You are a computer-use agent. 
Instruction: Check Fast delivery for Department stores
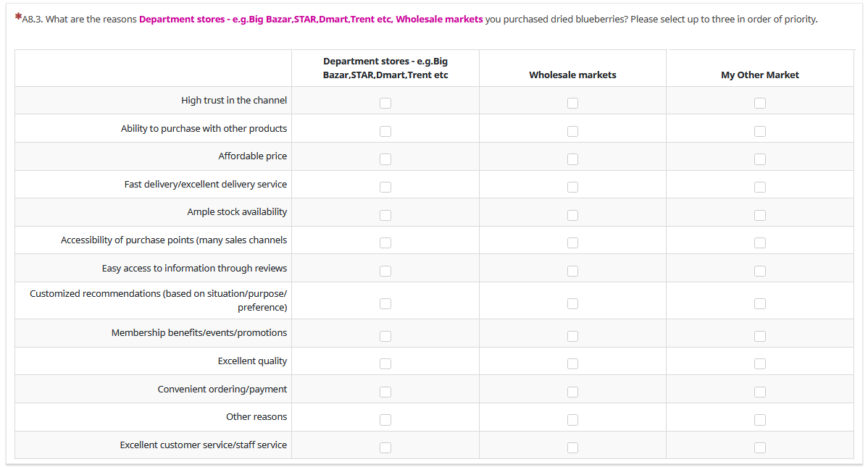click(x=385, y=187)
